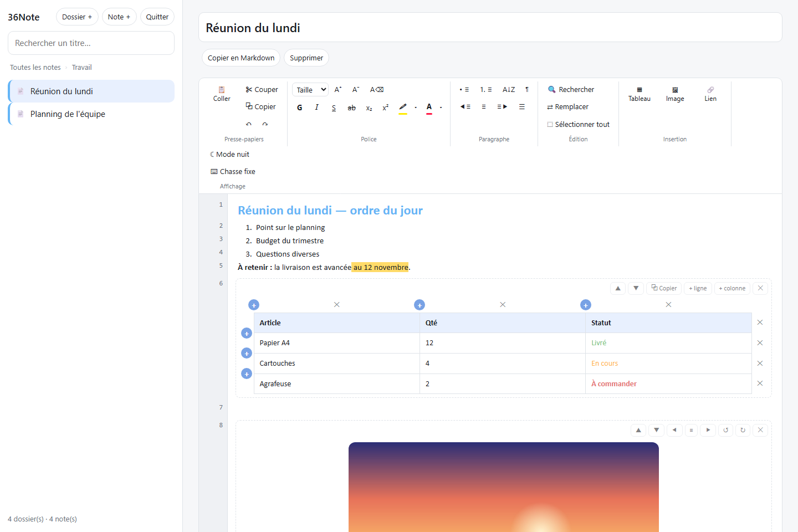
Task: Align the image block to the left
Action: [674, 430]
